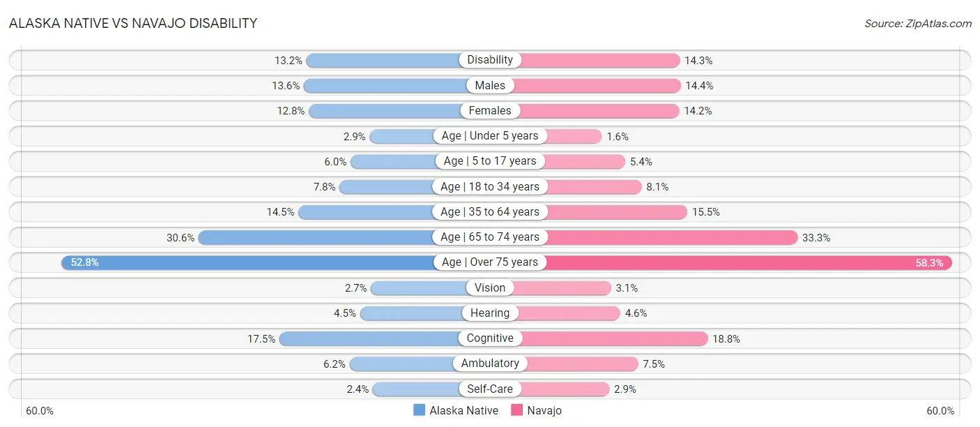Click the Vision category label
Viewport: 980px width, 427px height.
tap(490, 287)
